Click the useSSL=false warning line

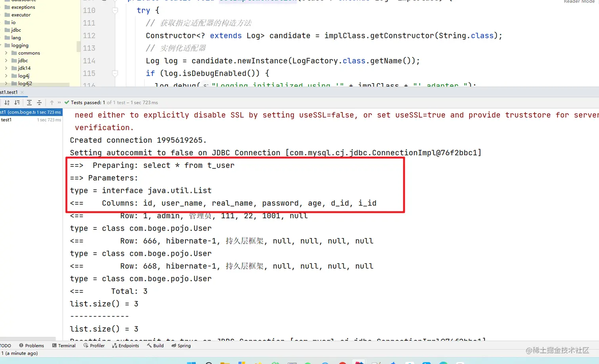[x=337, y=115]
